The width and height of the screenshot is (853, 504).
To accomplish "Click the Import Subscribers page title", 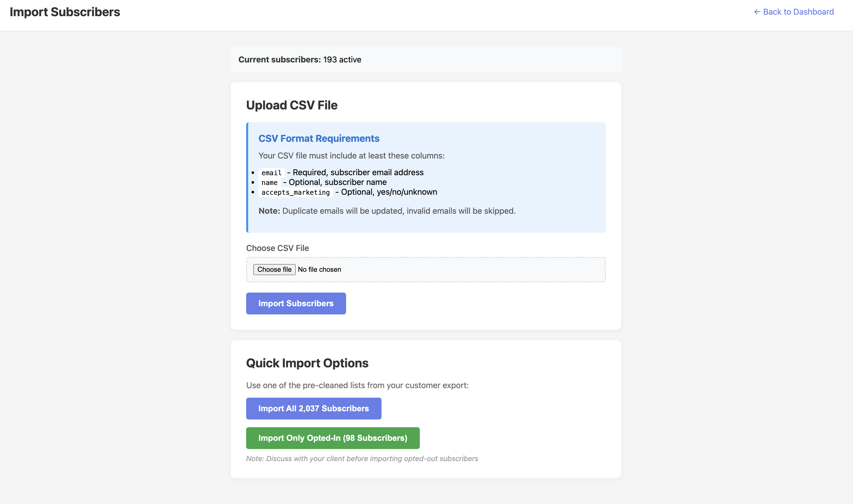I will (65, 12).
